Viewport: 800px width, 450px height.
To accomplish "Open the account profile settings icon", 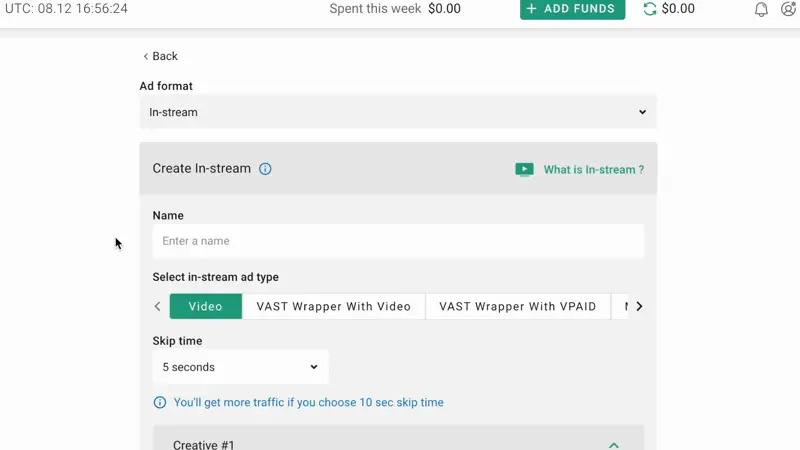I will [x=789, y=9].
